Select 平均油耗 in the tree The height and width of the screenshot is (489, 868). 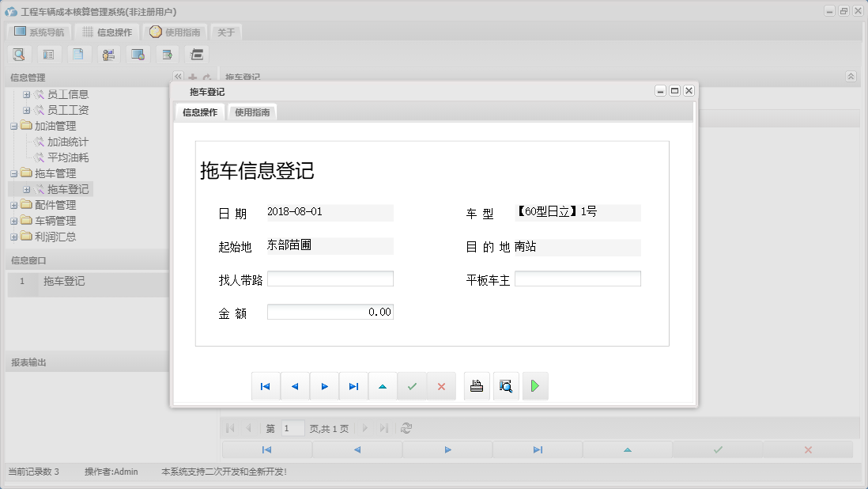[x=69, y=157]
